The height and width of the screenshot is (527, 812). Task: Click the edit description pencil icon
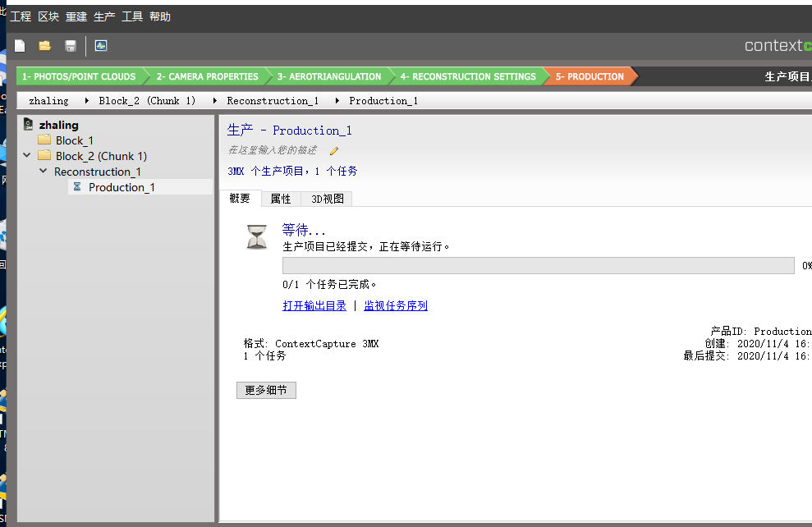[334, 151]
